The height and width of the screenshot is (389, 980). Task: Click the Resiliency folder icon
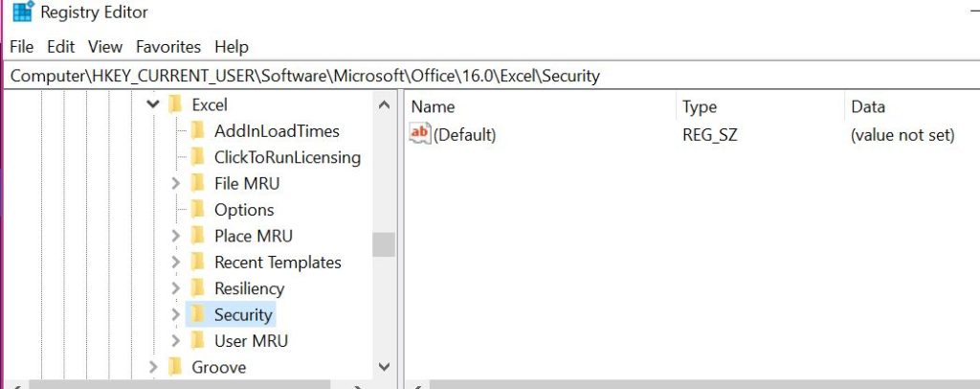[x=198, y=288]
